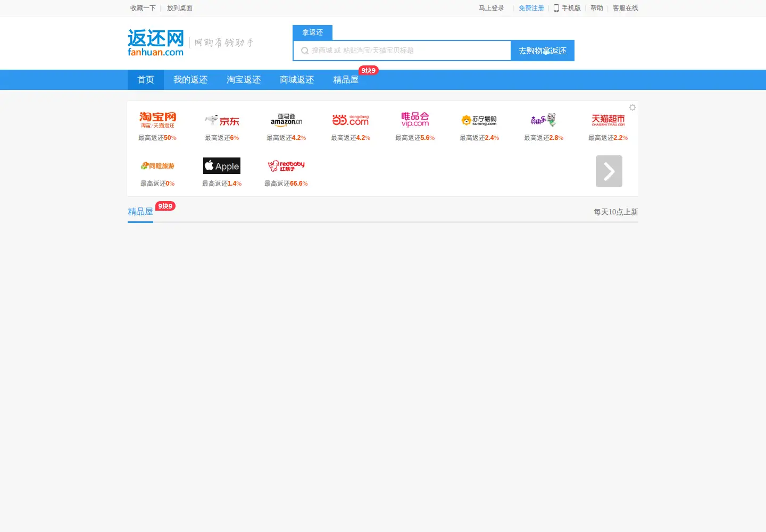The image size is (766, 532).
Task: Click the redbaby 最高返还66.6% text
Action: (x=286, y=184)
